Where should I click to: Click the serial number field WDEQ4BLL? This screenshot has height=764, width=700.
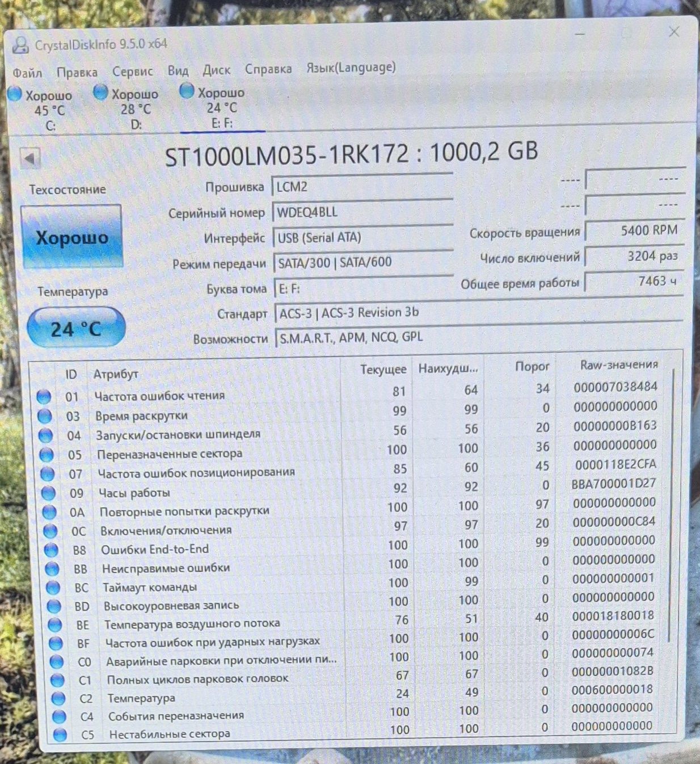tap(362, 212)
